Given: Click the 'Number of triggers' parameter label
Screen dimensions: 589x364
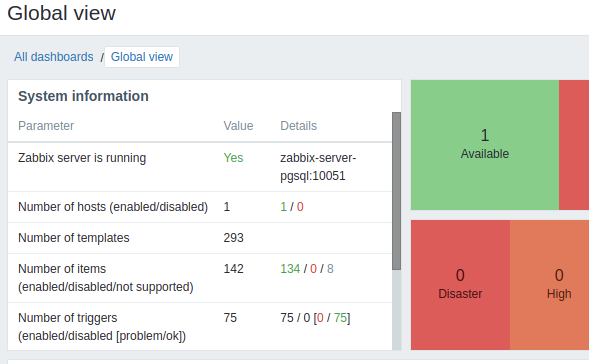Looking at the screenshot, I should [102, 326].
